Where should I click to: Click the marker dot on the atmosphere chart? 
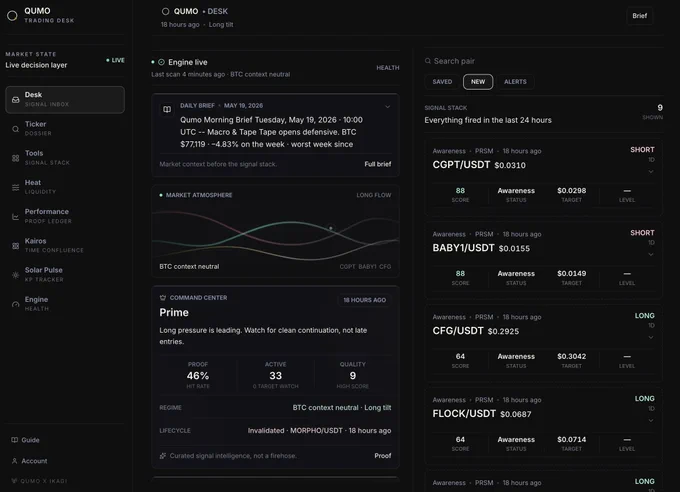[330, 228]
